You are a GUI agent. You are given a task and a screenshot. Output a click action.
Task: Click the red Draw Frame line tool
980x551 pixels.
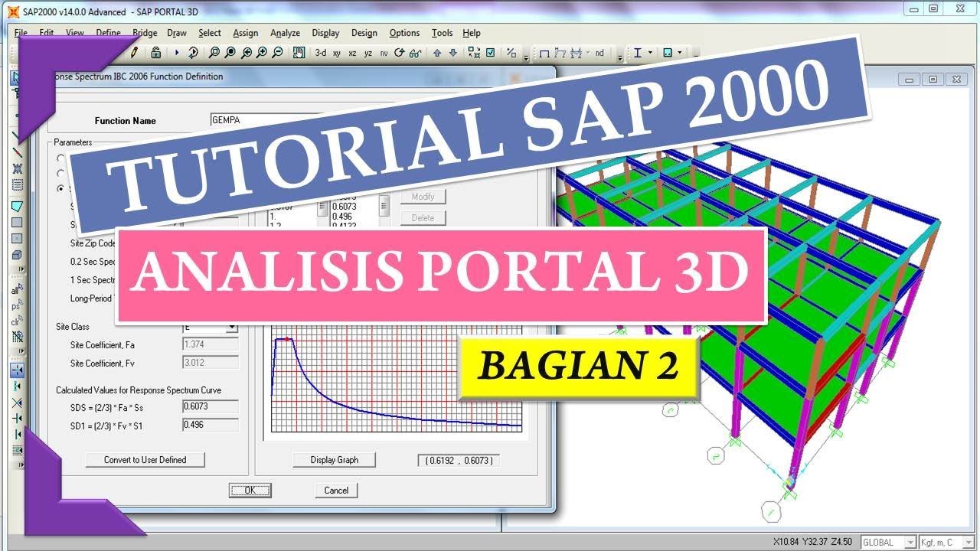tap(17, 153)
